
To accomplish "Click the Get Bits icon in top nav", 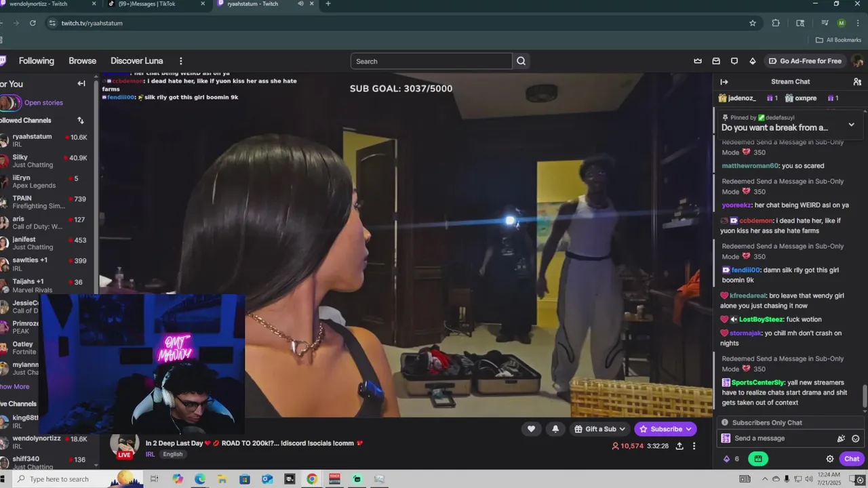I will pos(752,61).
